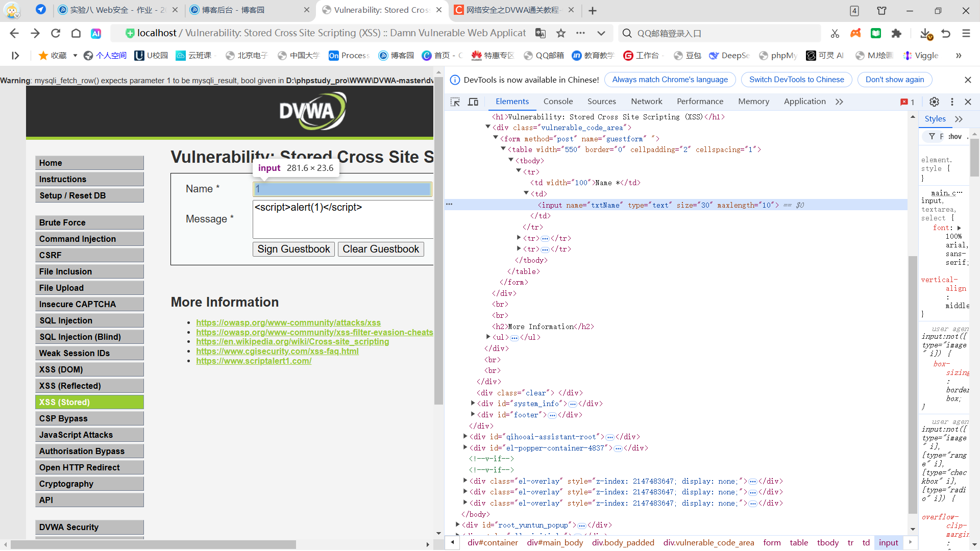Show more DevTools tabs chevron
This screenshot has width=980, height=551.
[x=839, y=102]
